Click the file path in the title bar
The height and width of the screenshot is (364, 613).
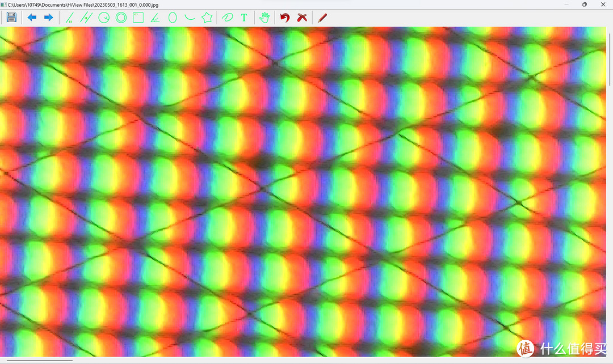(x=83, y=5)
